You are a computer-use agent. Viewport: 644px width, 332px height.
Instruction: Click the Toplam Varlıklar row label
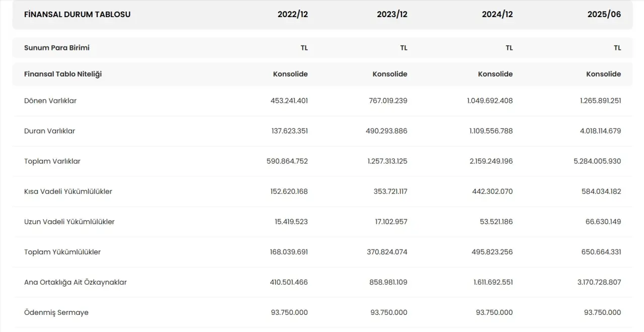click(52, 161)
